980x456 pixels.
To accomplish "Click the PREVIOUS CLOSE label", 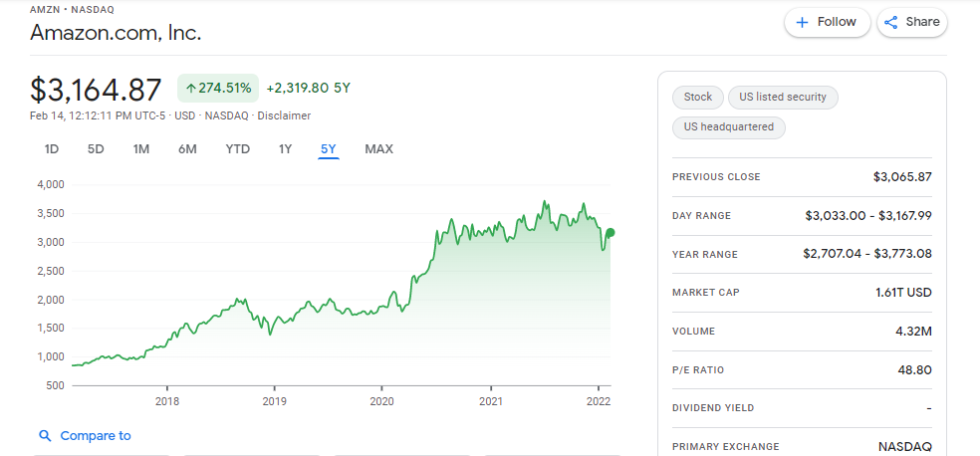I will (716, 177).
